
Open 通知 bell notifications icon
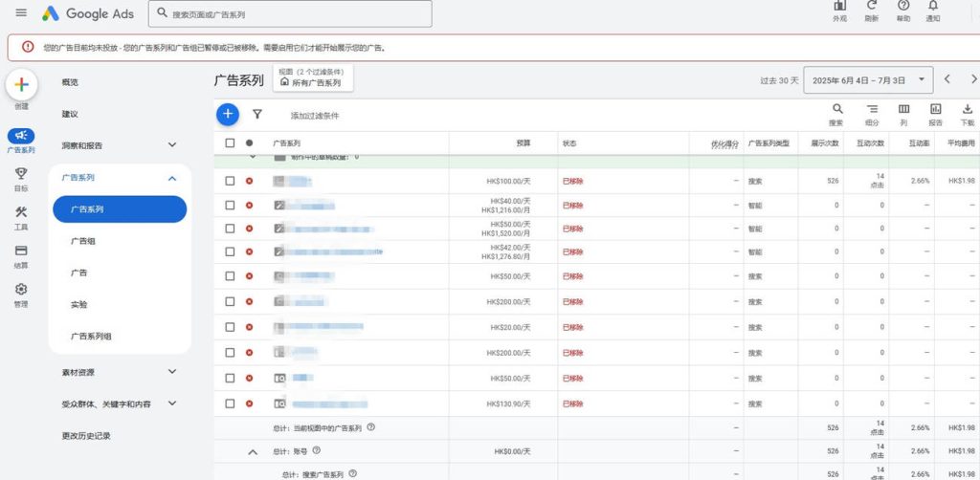[933, 10]
